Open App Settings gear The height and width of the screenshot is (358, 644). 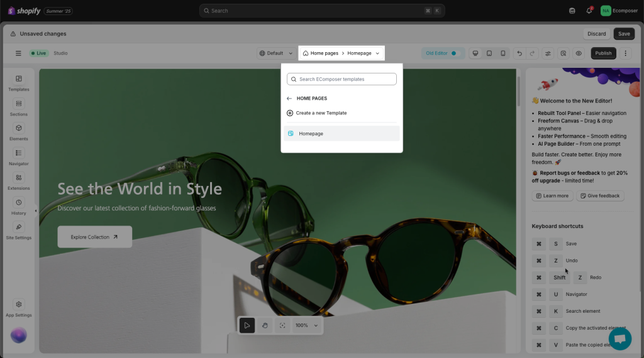(18, 309)
